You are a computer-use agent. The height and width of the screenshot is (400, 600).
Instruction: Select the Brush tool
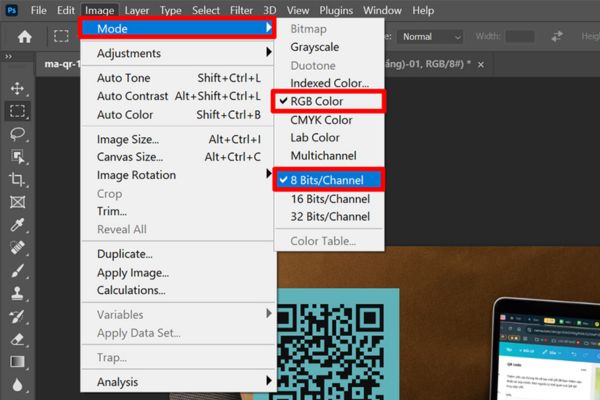click(17, 271)
